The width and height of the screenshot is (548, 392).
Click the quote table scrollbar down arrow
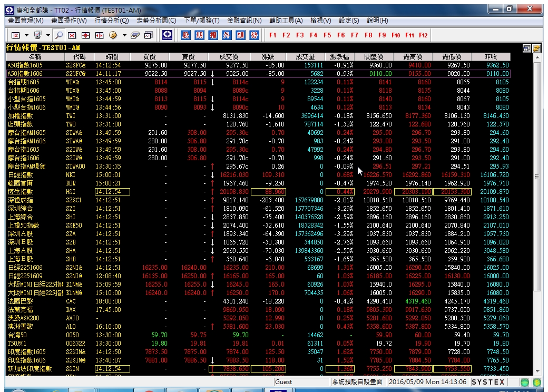537,372
